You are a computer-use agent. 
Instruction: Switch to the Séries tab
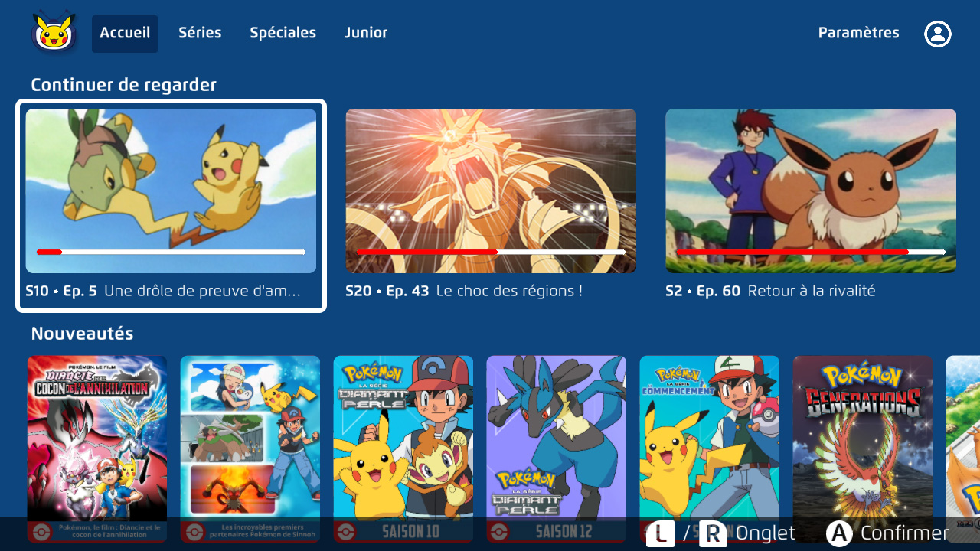200,33
